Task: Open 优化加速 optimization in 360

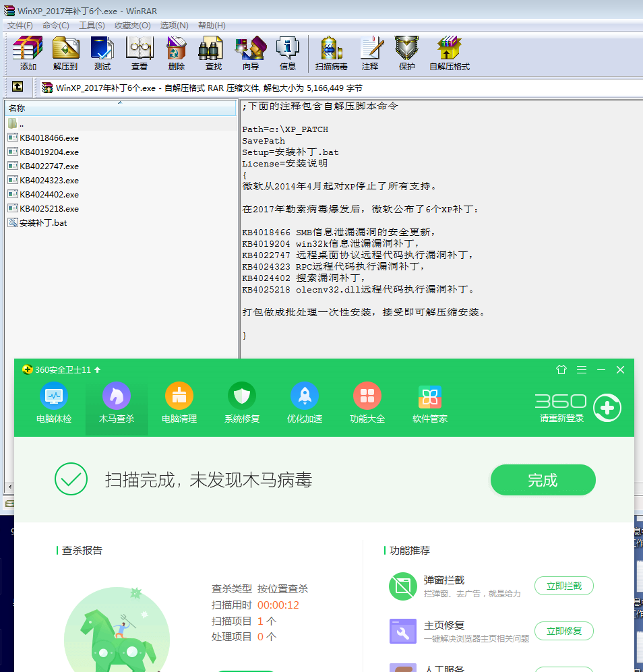Action: (305, 402)
